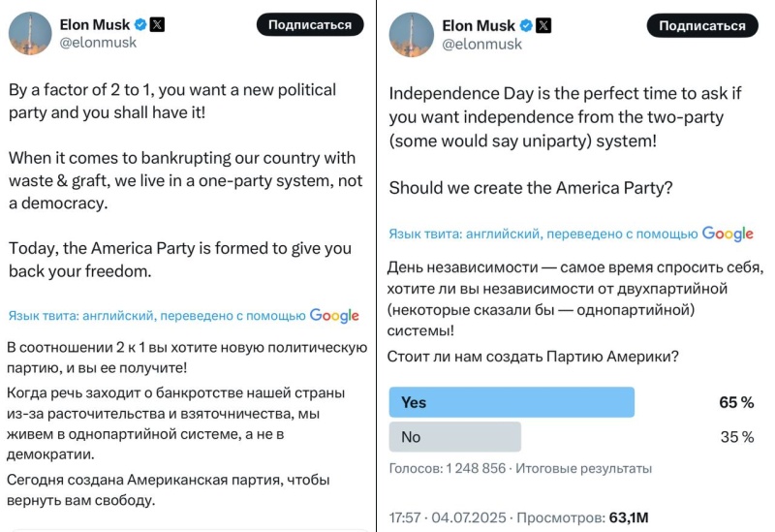Click Google translation link under right tweet
The height and width of the screenshot is (532, 775).
[728, 234]
